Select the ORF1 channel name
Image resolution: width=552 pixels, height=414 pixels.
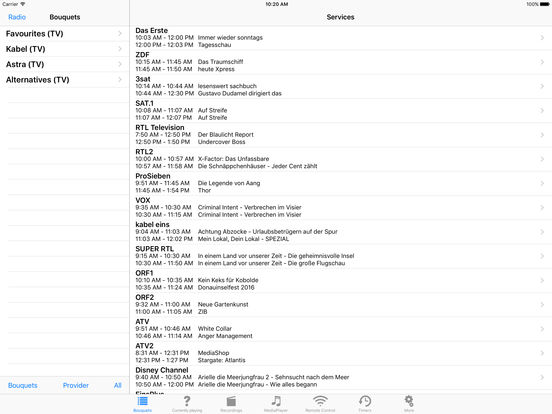tap(144, 274)
